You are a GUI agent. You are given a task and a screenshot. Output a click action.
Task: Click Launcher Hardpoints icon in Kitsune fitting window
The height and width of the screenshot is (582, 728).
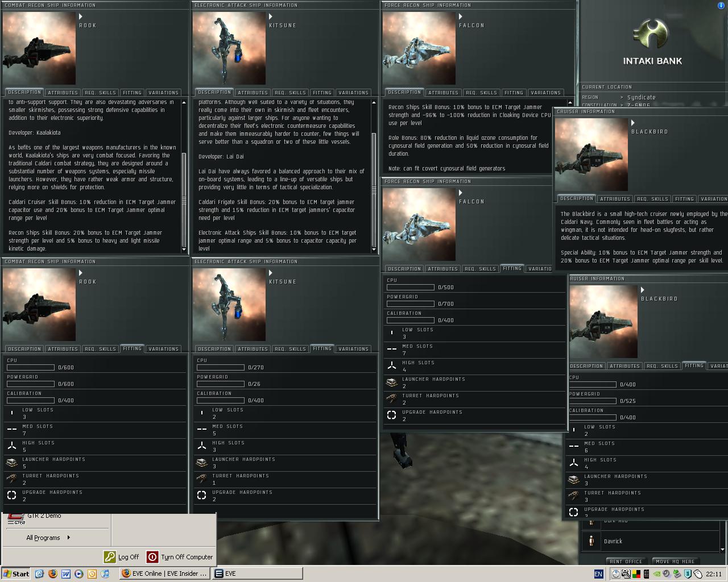pyautogui.click(x=202, y=463)
